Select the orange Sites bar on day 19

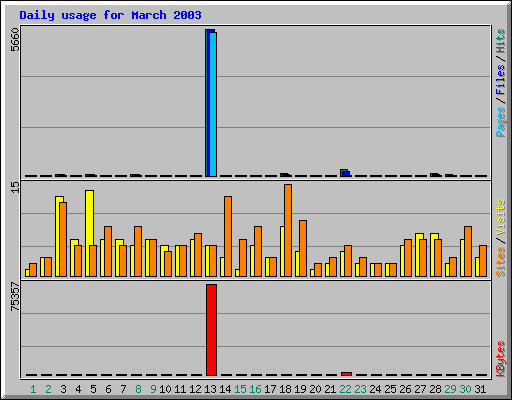coord(303,248)
